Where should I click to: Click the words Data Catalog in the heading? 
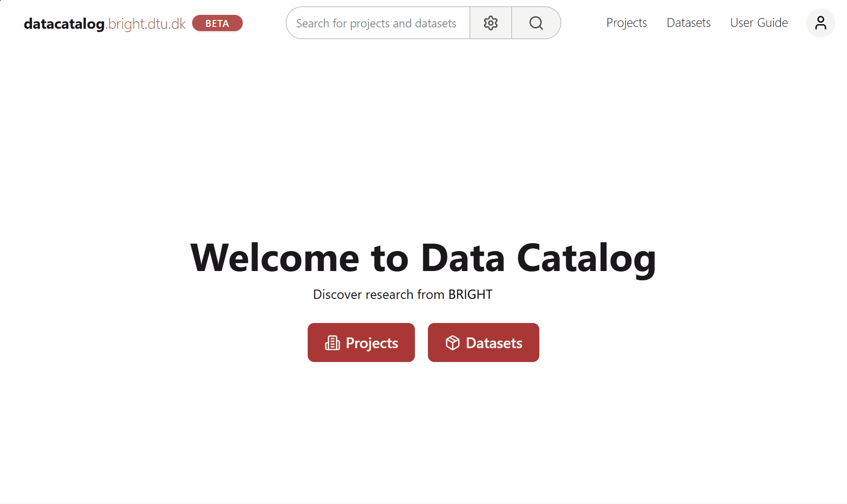538,258
